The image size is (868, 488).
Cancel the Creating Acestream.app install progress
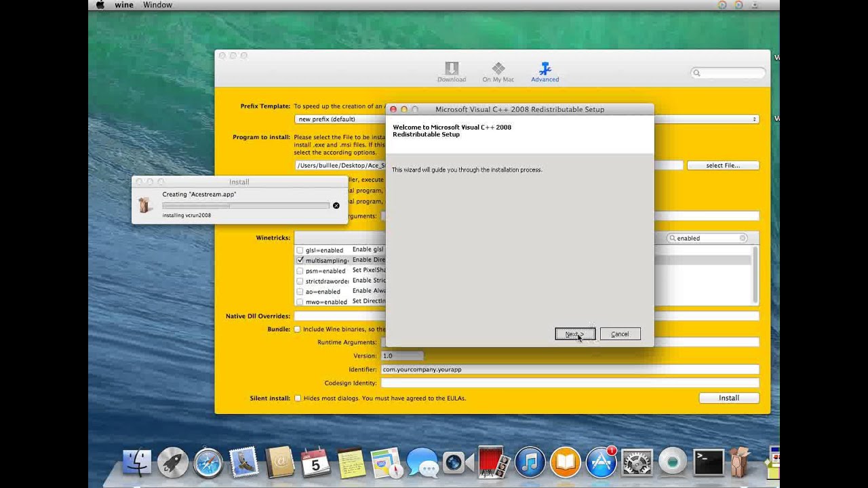[336, 205]
